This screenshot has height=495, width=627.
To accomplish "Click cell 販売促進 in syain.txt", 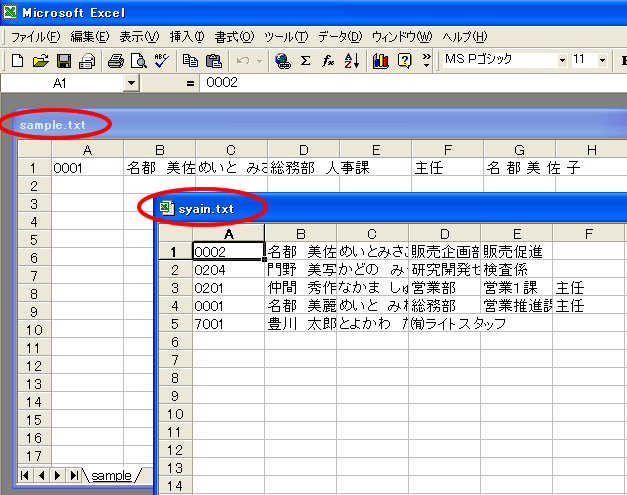I will (516, 252).
